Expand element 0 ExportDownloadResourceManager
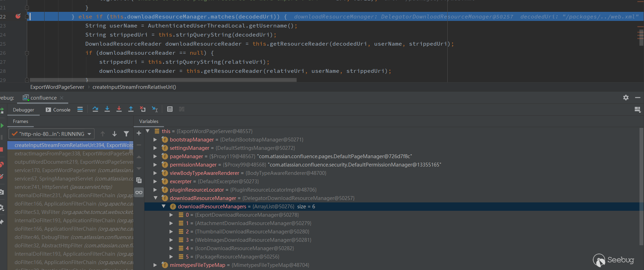This screenshot has width=644, height=270. (171, 215)
